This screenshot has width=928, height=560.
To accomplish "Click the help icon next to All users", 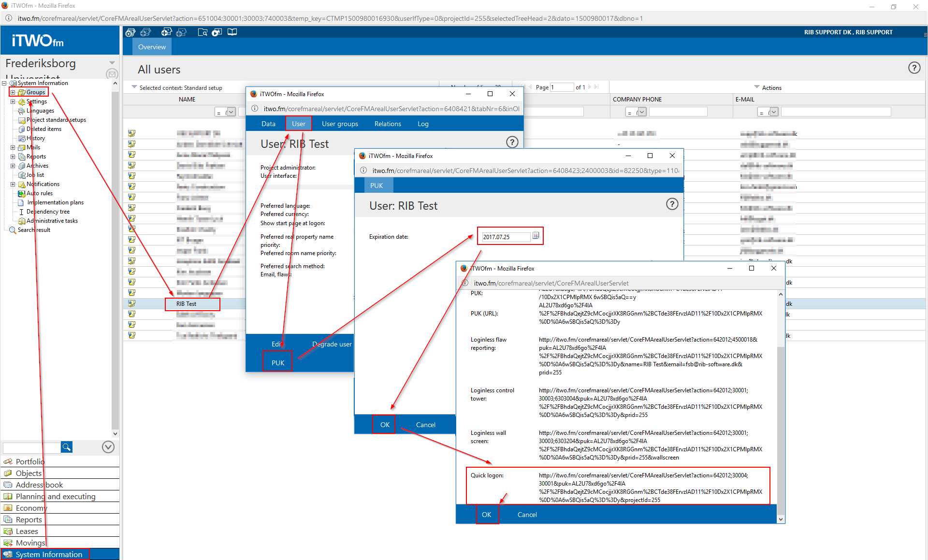I will (x=913, y=68).
